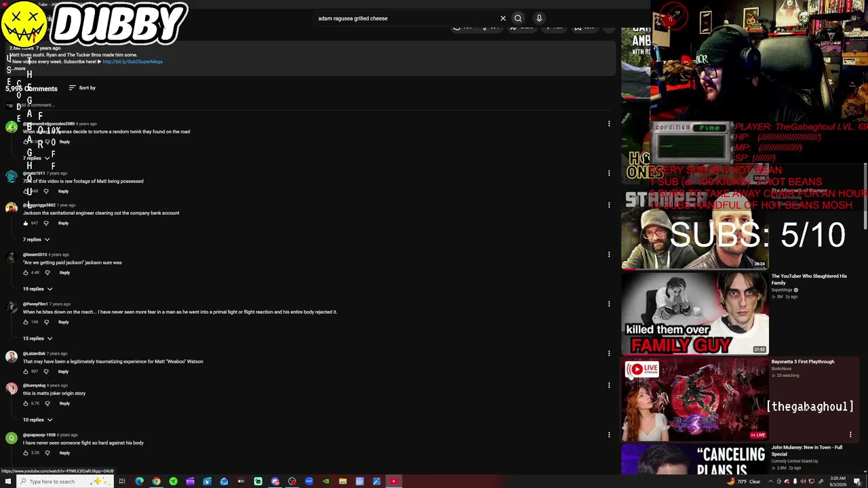Reply to the bunnyslug comment
868x488 pixels.
(x=64, y=403)
